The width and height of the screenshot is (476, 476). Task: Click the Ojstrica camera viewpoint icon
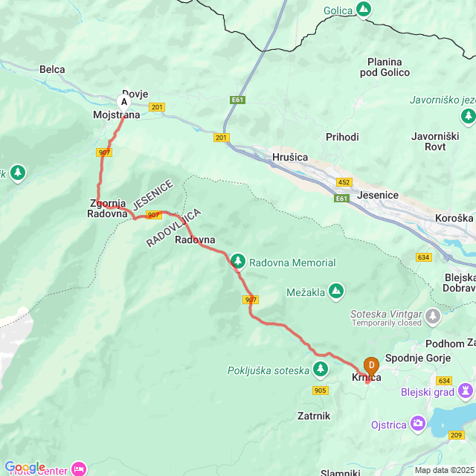(418, 424)
